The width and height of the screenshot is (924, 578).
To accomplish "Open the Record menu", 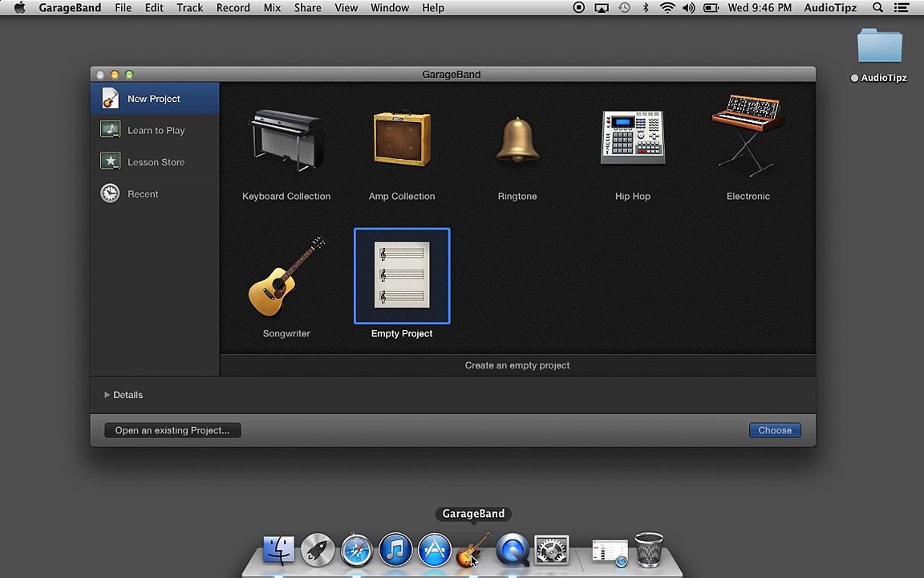I will 233,8.
